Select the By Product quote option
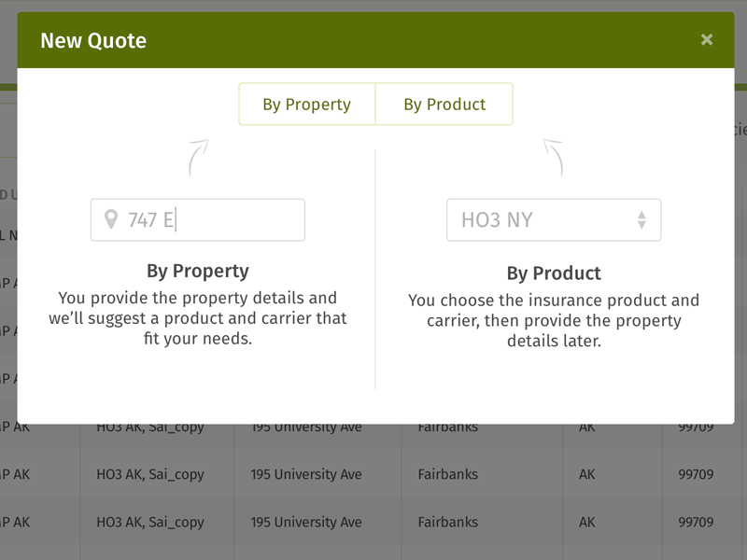 pyautogui.click(x=444, y=104)
